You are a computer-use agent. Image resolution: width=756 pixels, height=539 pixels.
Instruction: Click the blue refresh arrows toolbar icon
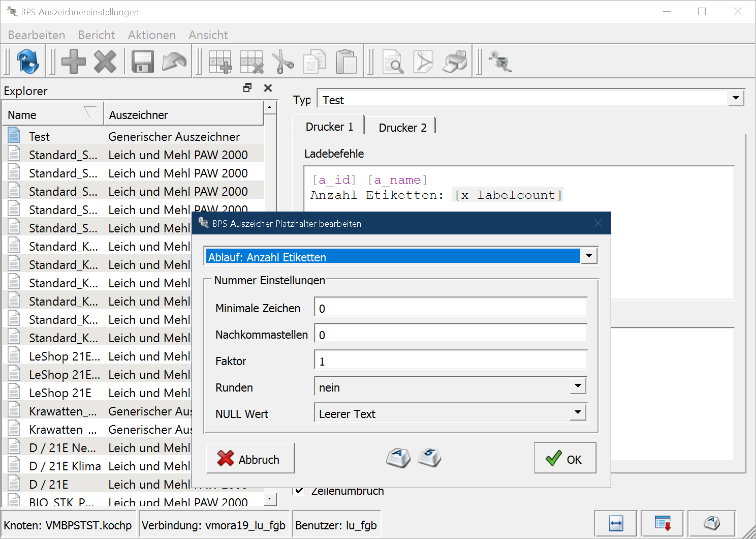[x=27, y=62]
